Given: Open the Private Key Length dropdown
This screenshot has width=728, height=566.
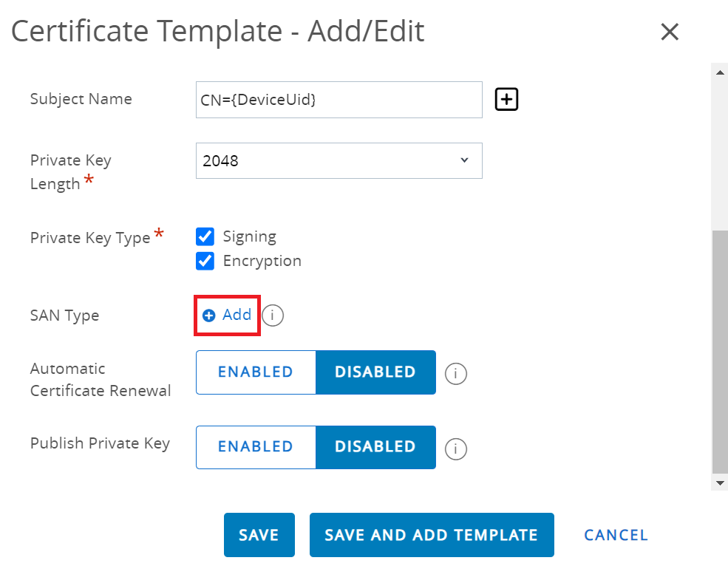Looking at the screenshot, I should tap(339, 160).
